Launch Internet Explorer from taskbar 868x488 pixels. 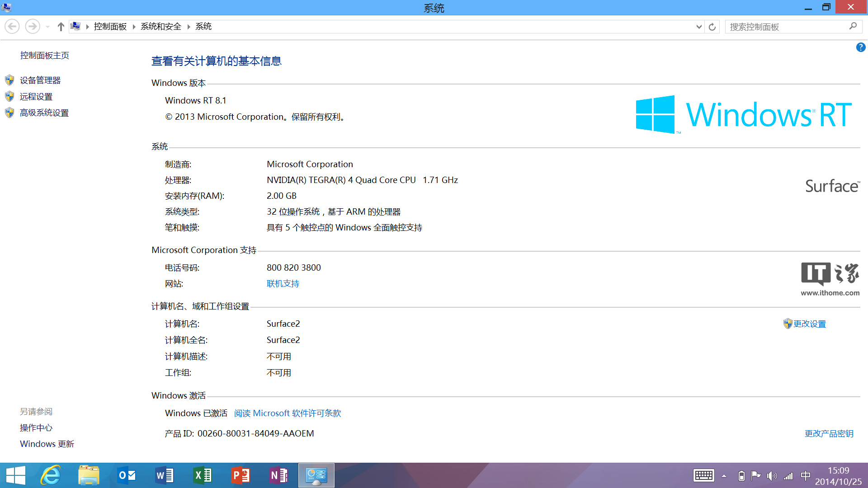(x=51, y=475)
